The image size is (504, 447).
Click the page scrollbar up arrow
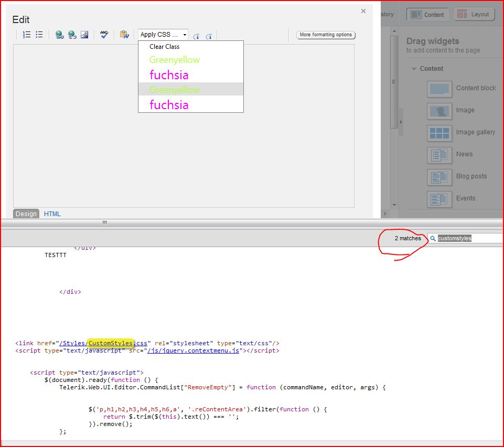coord(394,31)
